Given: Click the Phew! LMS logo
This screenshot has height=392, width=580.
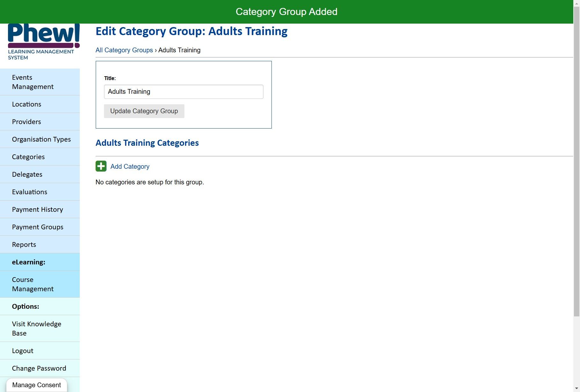Looking at the screenshot, I should tap(43, 42).
